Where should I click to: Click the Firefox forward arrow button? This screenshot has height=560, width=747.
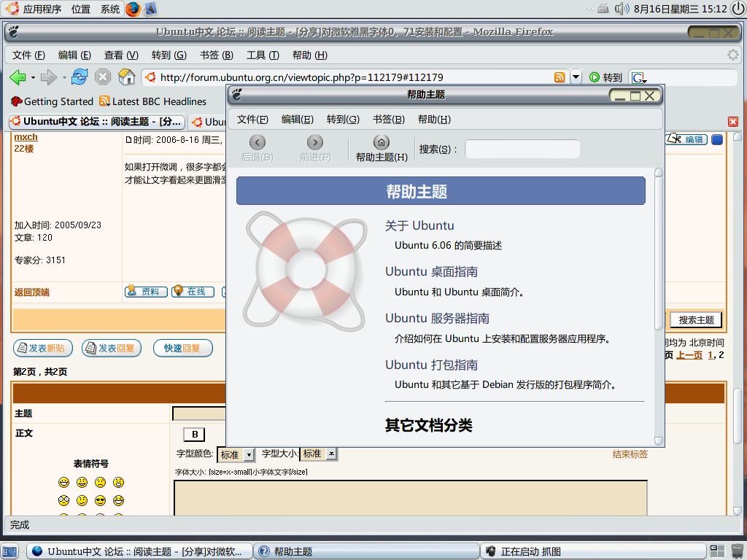(x=48, y=77)
